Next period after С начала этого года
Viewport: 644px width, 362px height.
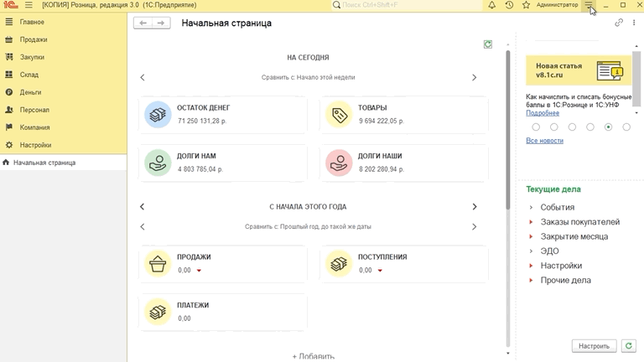click(474, 207)
